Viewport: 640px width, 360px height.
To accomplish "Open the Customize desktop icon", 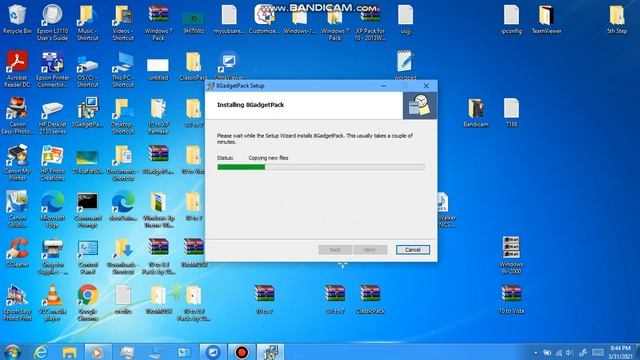I will [264, 19].
